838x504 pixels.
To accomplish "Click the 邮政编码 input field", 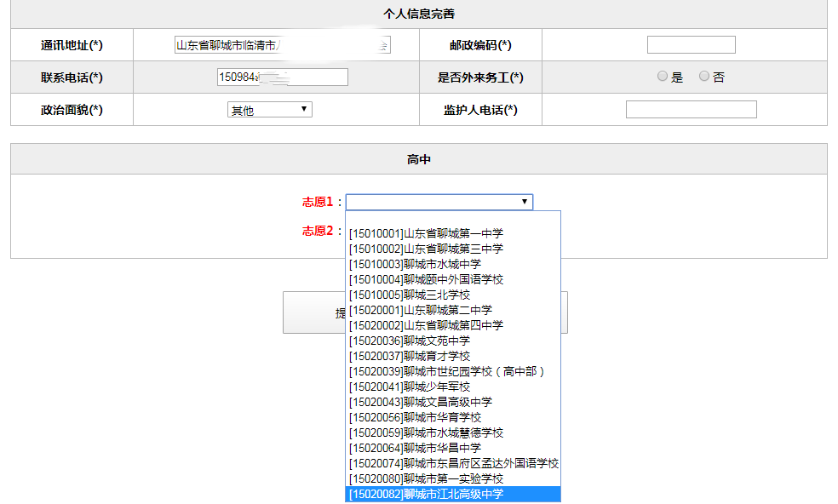I will (690, 44).
